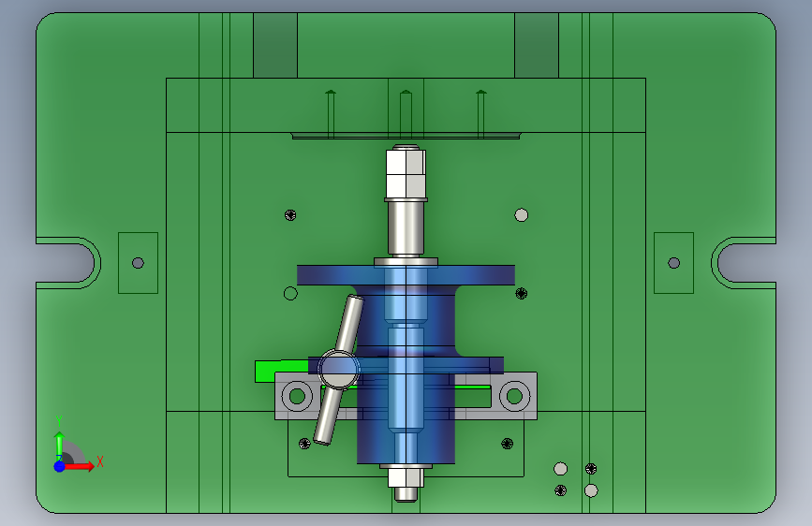Select the silver shaft sleeve below the top nut
The image size is (812, 526).
[x=406, y=227]
